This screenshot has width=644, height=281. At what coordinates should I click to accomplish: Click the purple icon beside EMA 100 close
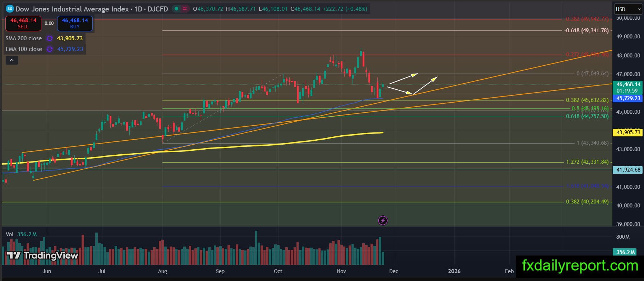pos(50,49)
